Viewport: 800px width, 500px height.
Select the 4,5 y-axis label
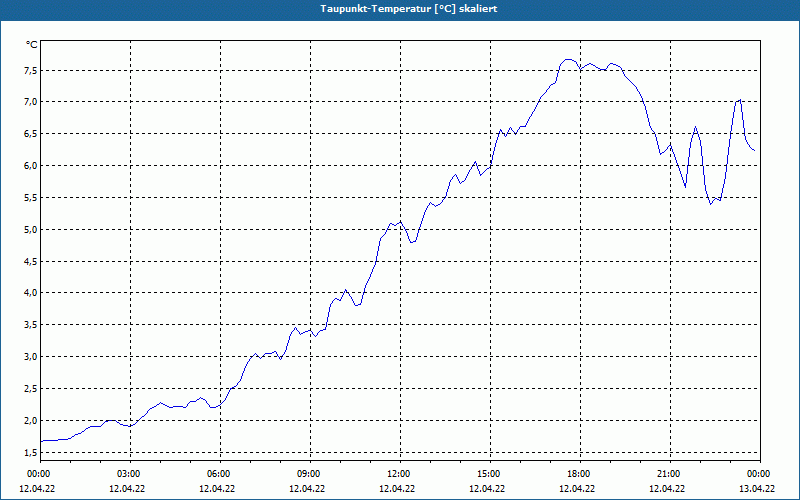(x=31, y=262)
